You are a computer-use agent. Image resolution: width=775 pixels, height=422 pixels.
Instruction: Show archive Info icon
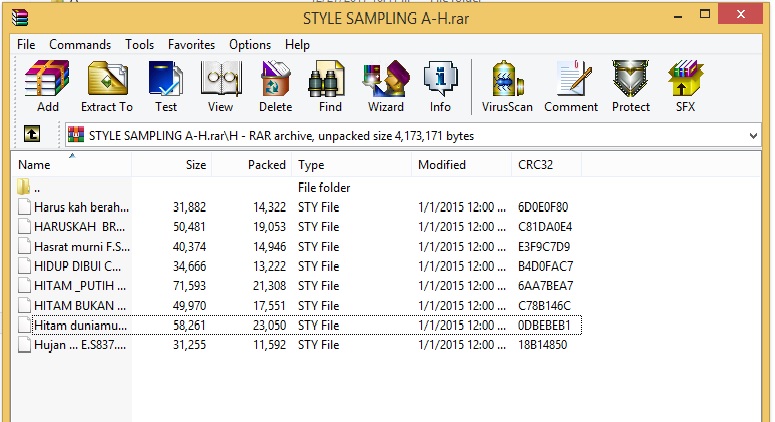coord(440,85)
